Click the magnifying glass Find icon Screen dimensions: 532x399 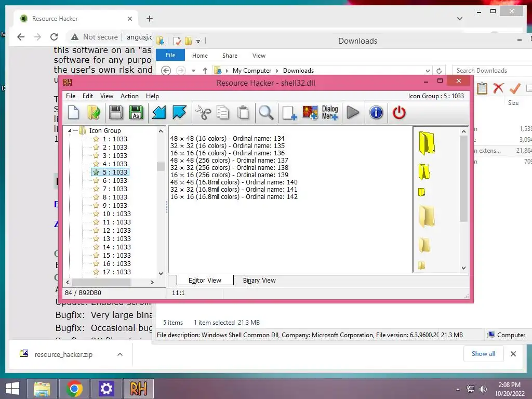(x=266, y=113)
